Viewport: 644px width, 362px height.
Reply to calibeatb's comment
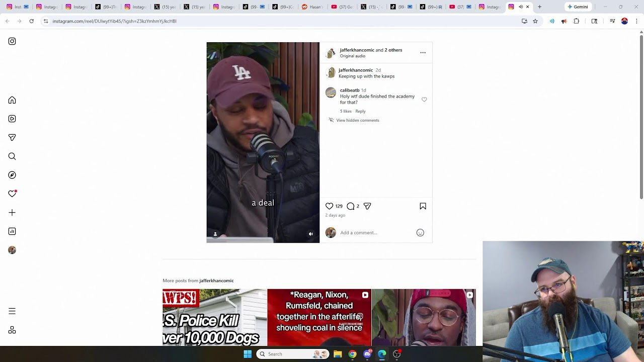[x=360, y=111]
